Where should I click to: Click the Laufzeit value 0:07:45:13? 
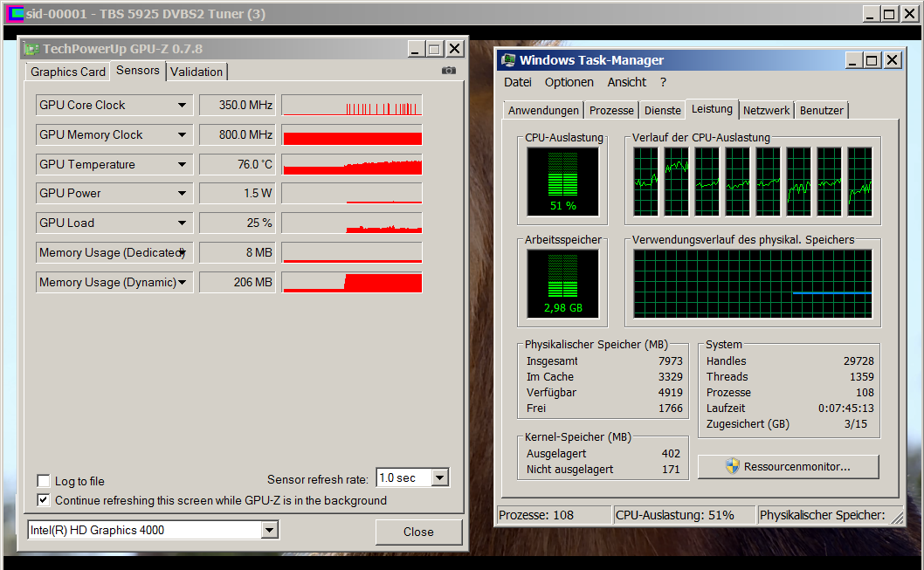pyautogui.click(x=846, y=408)
